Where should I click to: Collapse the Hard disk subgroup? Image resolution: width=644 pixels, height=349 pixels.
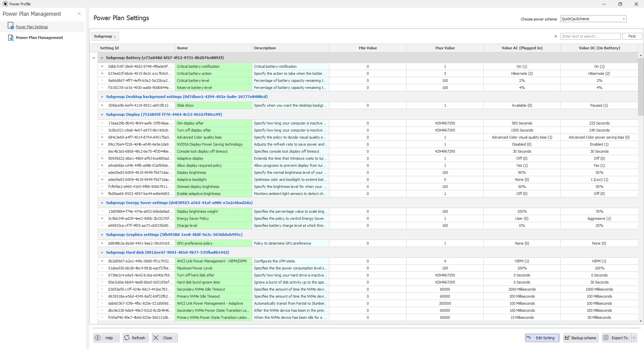(102, 252)
